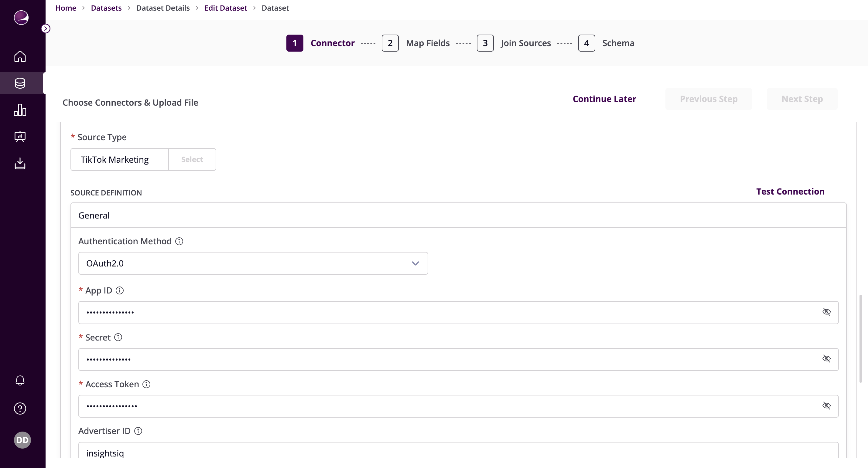The image size is (868, 468).
Task: Click the dashboards presentation board icon
Action: 20,137
